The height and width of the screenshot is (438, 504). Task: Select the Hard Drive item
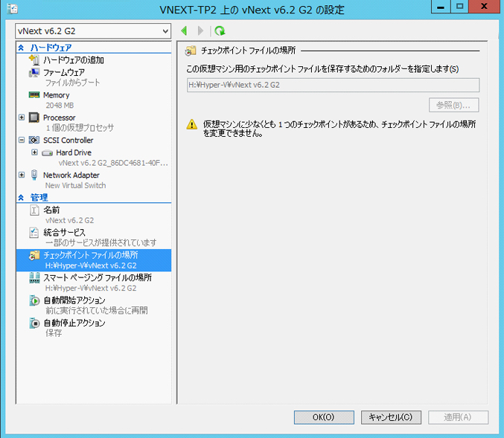pyautogui.click(x=74, y=152)
